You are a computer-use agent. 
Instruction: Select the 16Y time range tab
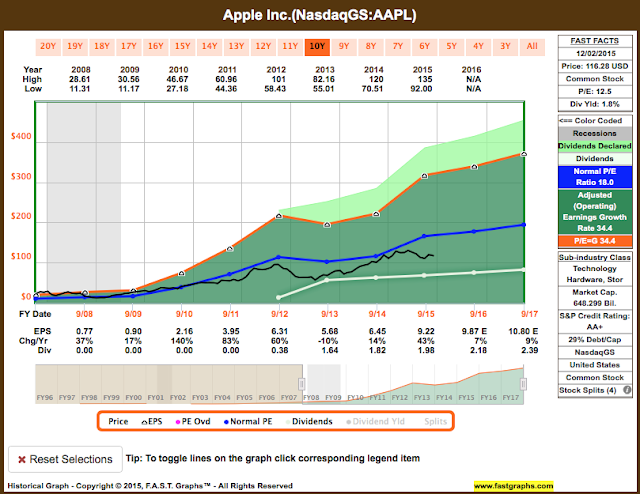point(156,47)
